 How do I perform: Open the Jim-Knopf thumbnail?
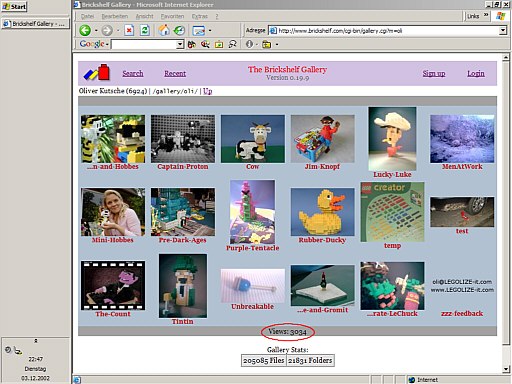tap(323, 139)
